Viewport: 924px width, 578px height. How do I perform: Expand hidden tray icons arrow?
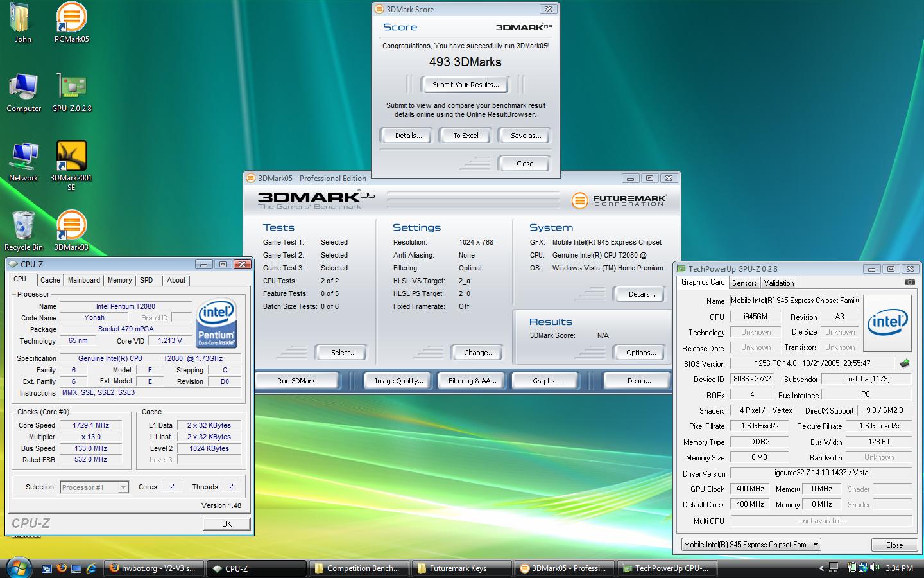click(x=821, y=568)
